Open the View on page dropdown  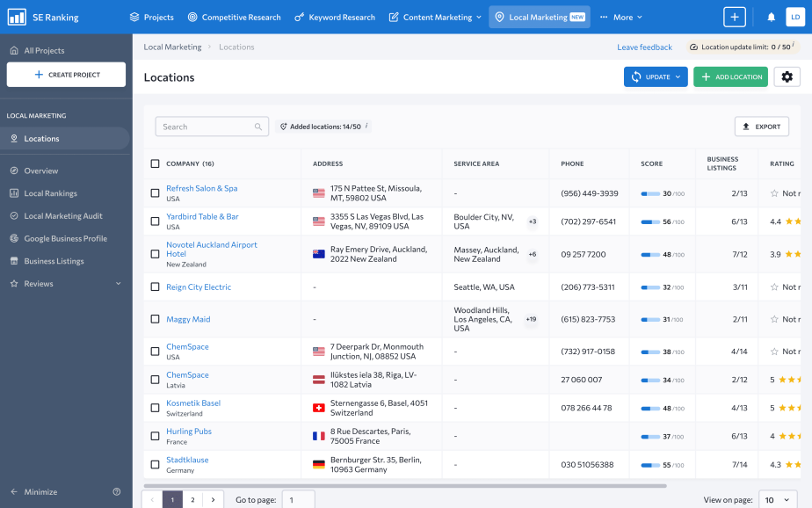click(778, 500)
